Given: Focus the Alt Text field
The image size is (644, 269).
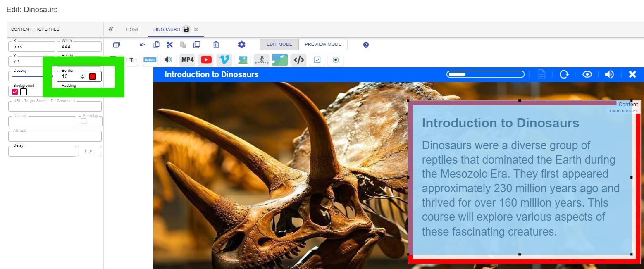Looking at the screenshot, I should (55, 136).
